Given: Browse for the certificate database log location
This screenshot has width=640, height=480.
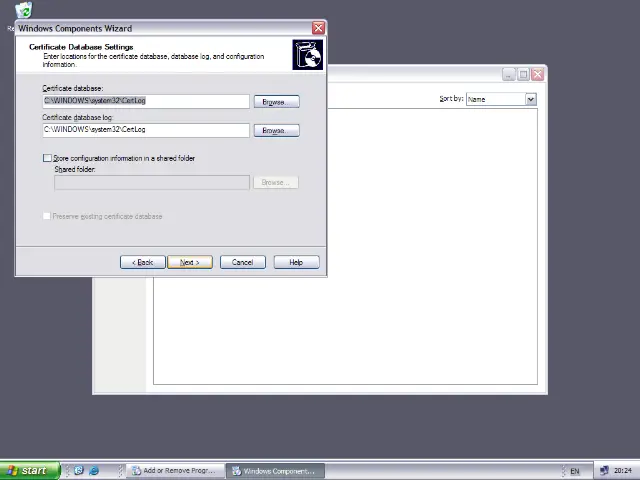Looking at the screenshot, I should [x=276, y=131].
